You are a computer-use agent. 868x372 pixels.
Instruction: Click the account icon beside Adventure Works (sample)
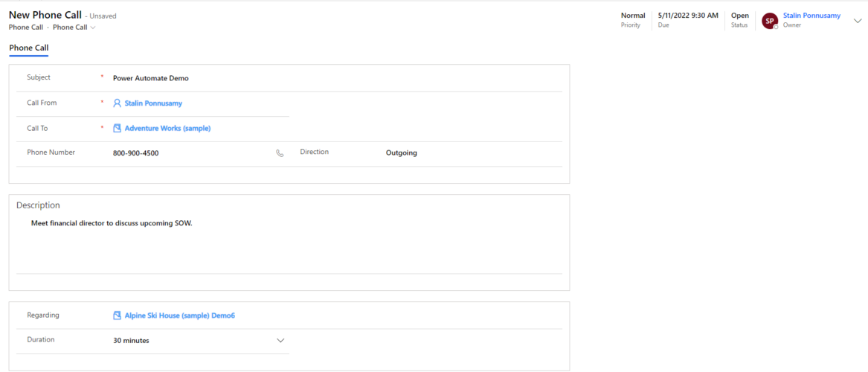(x=117, y=128)
